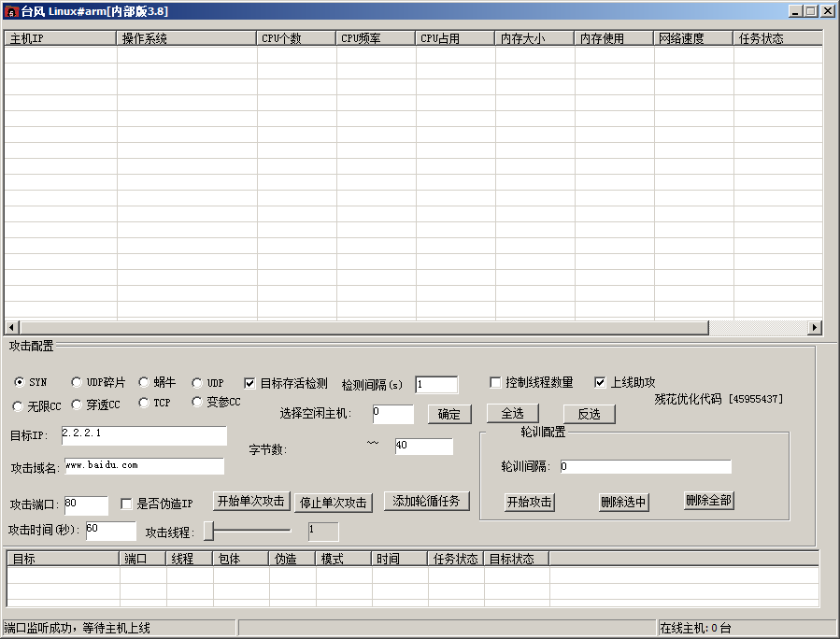840x639 pixels.
Task: Click the 网络速度 column header
Action: [x=692, y=38]
